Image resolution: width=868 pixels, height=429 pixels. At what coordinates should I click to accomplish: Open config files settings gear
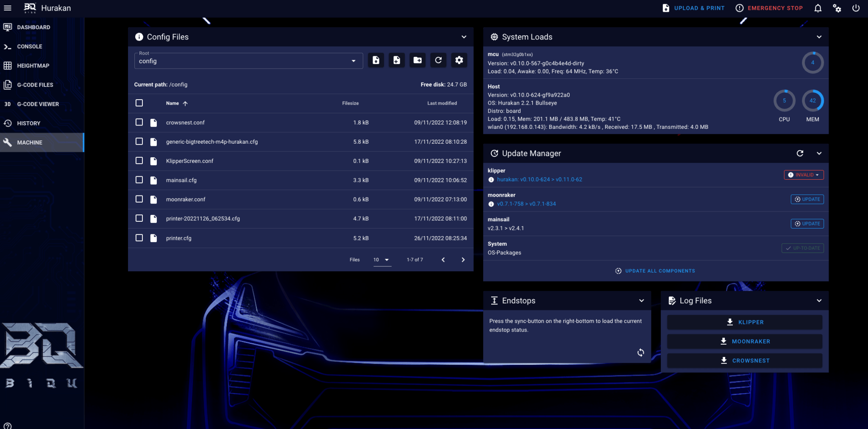(459, 60)
